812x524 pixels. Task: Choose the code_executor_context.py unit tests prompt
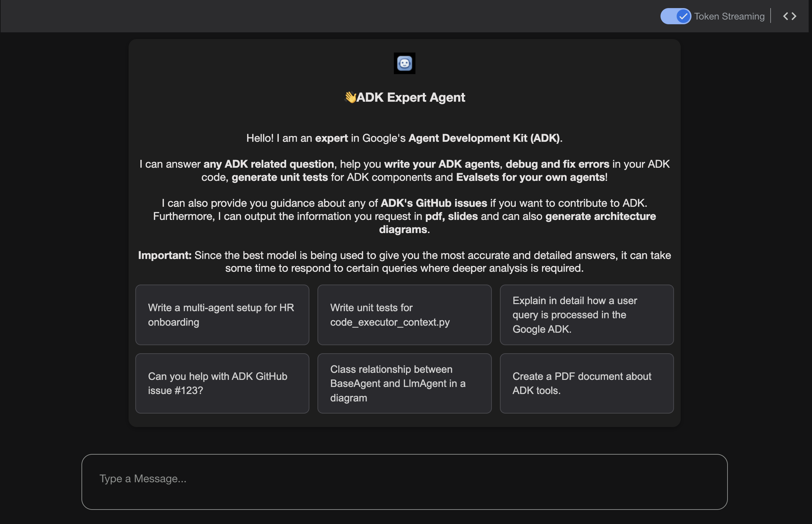point(404,315)
